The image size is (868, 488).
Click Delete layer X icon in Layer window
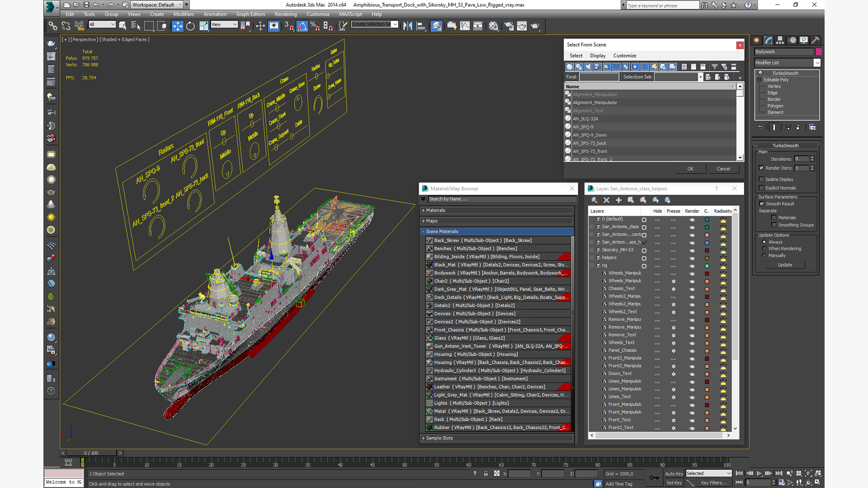[606, 200]
